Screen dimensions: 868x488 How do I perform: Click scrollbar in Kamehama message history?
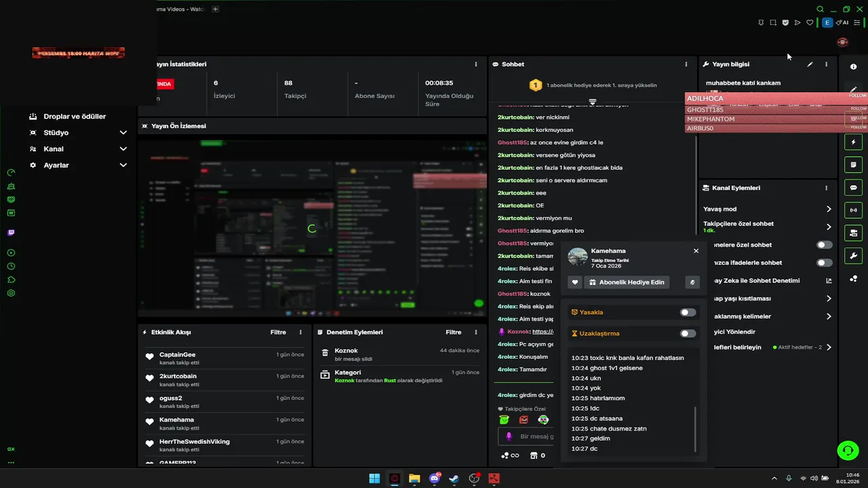(x=695, y=430)
